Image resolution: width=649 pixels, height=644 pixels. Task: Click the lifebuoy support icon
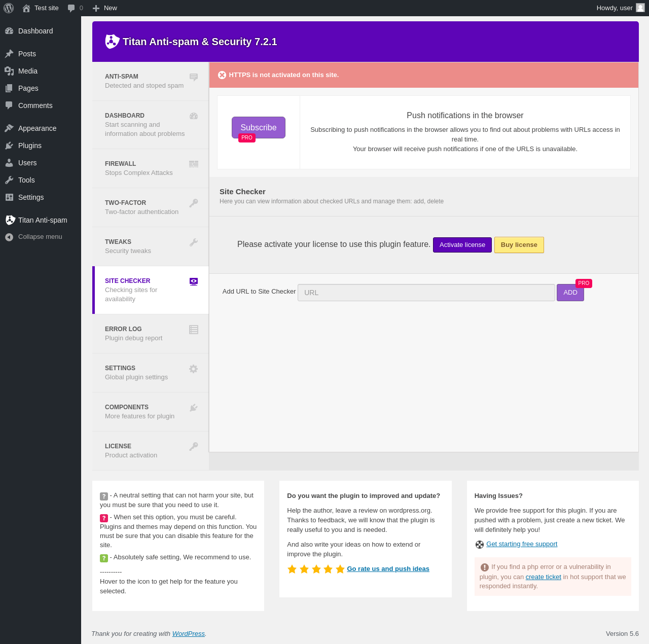[x=480, y=545]
